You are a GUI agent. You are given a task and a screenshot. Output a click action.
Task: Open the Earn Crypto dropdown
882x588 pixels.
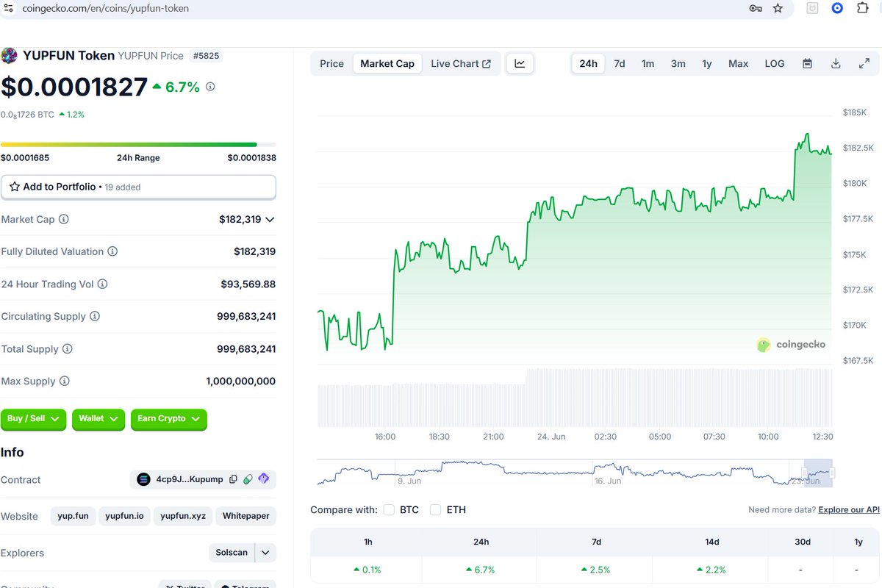tap(168, 419)
